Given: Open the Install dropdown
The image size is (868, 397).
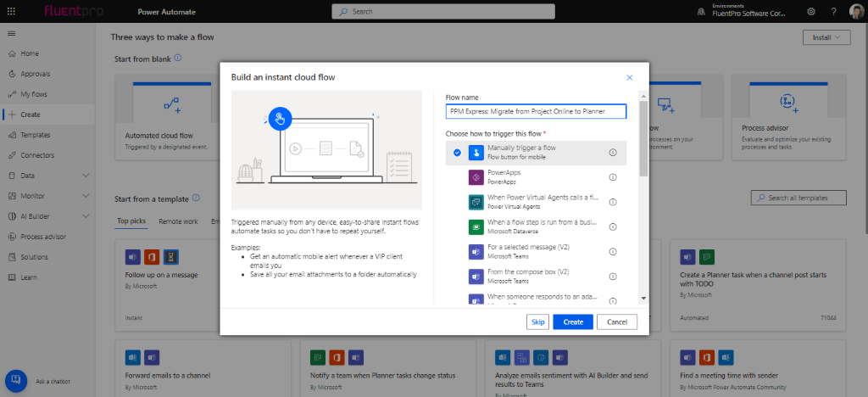Looking at the screenshot, I should (x=827, y=37).
